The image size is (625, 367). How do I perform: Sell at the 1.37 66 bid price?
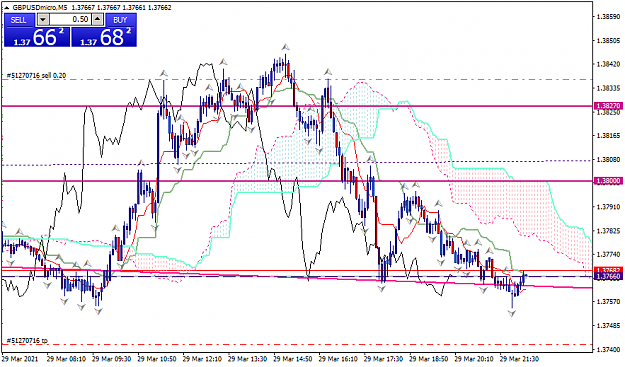(x=37, y=37)
